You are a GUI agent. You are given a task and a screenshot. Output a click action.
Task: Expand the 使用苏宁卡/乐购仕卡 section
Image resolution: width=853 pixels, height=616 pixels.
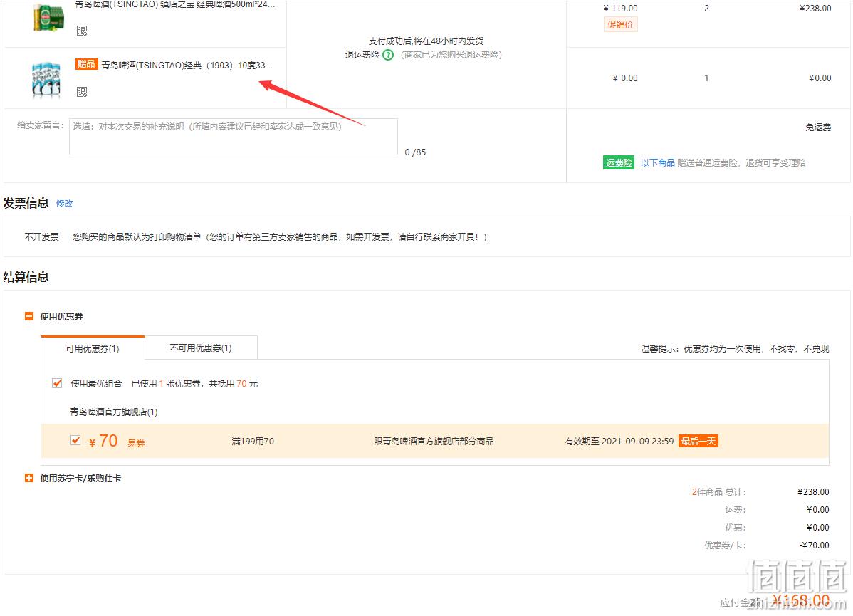[x=29, y=478]
